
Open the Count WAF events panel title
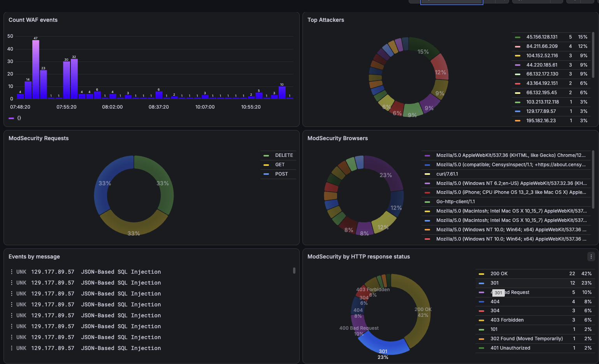pyautogui.click(x=33, y=20)
